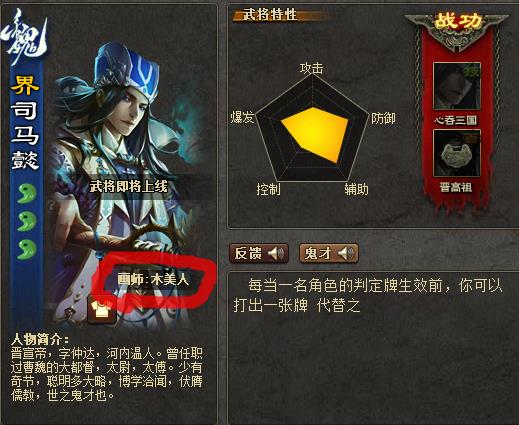Click the 武将特性 section header

[x=270, y=15]
